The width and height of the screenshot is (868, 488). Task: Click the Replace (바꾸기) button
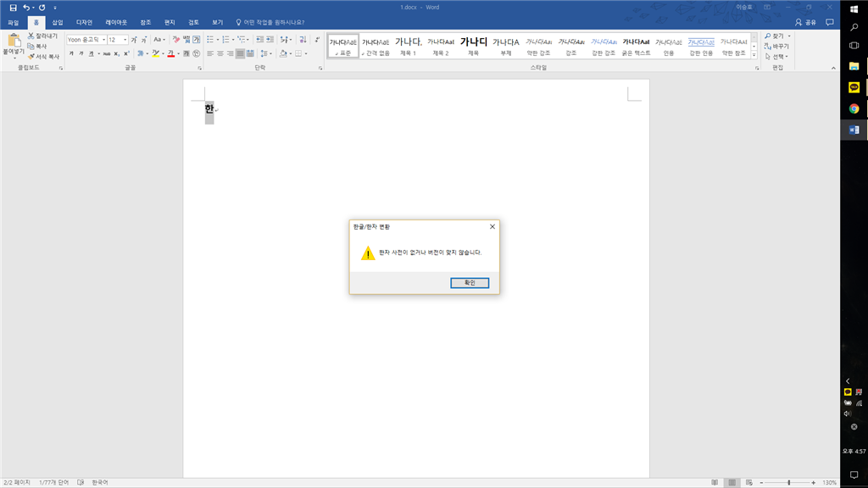[x=776, y=46]
